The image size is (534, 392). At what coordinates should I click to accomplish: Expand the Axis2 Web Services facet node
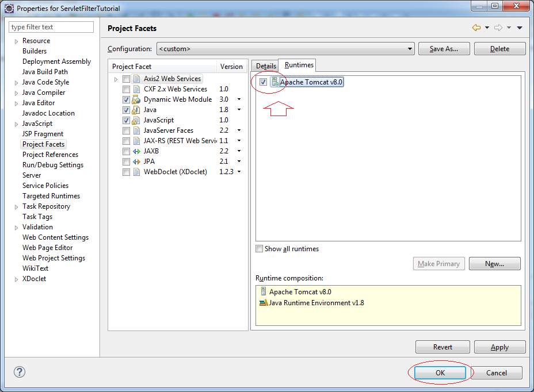point(116,79)
